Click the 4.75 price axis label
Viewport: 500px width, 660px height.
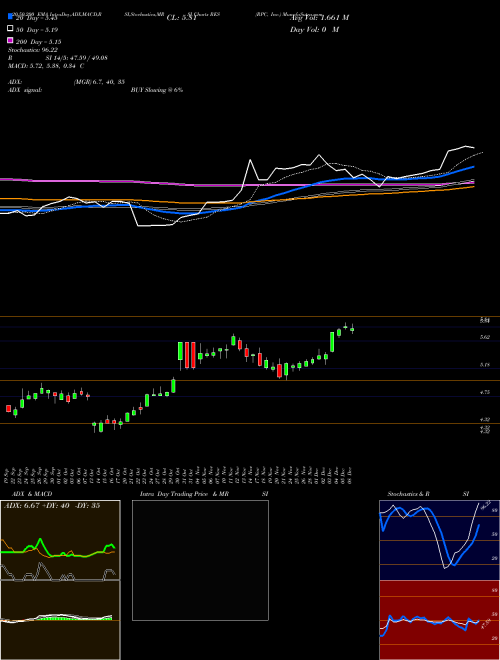pos(485,392)
